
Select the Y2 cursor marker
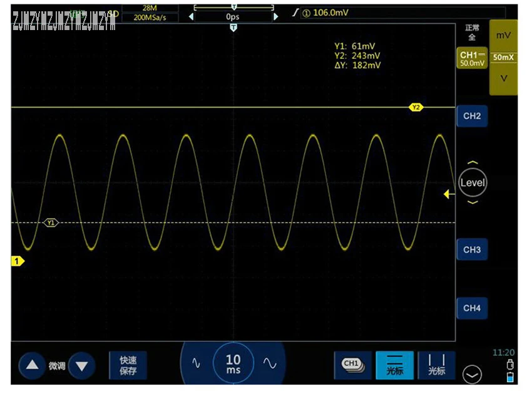[x=416, y=107]
